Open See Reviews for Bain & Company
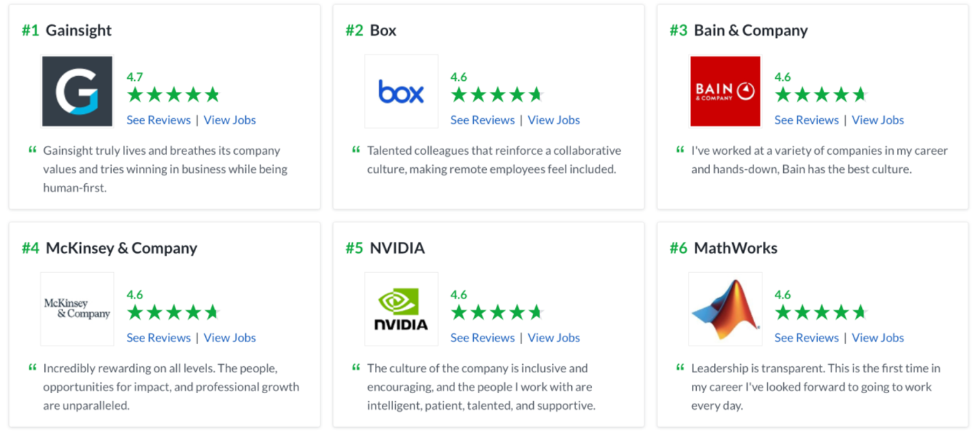 pyautogui.click(x=807, y=120)
